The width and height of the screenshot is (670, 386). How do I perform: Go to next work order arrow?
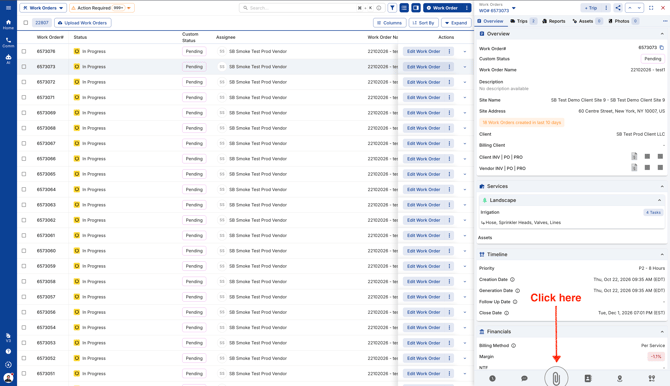coord(639,8)
